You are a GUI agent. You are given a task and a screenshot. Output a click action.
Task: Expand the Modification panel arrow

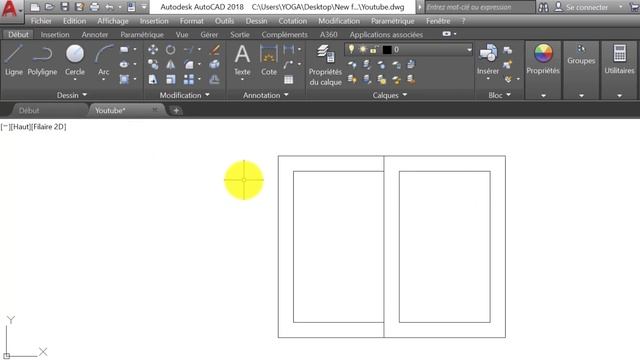click(207, 95)
